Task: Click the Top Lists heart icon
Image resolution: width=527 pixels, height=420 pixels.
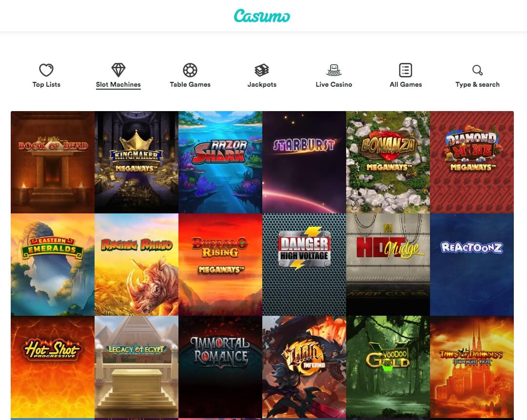Action: coord(46,70)
